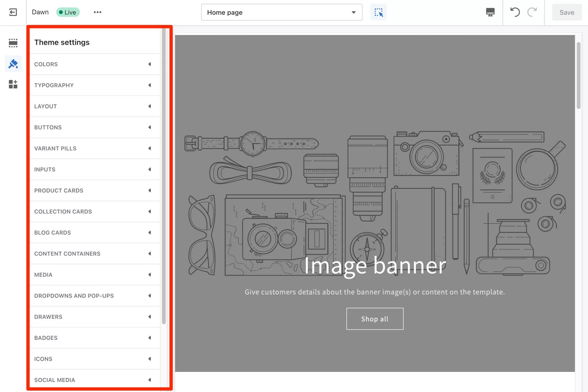Click the redo button in toolbar

point(531,12)
